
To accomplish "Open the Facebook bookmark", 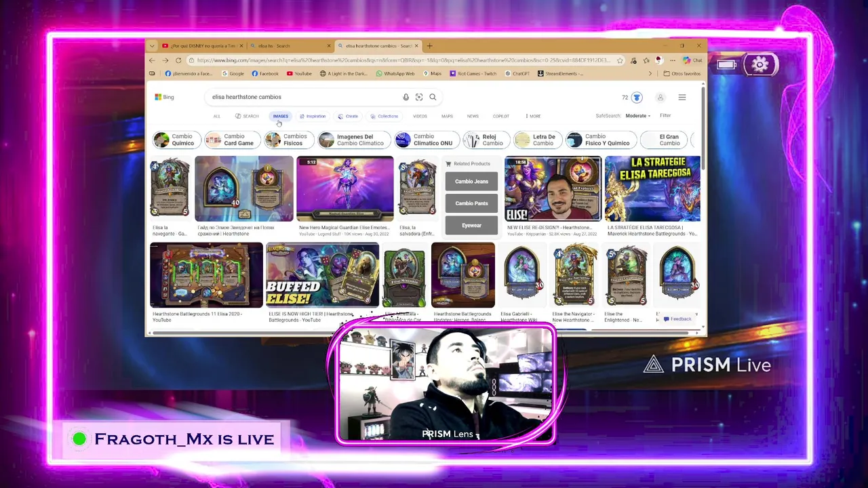I will (x=265, y=73).
